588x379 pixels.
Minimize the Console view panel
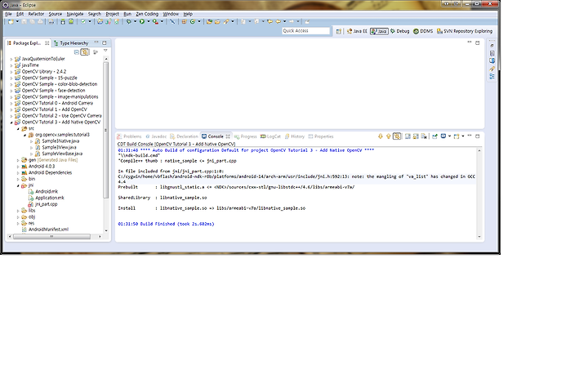[x=470, y=136]
